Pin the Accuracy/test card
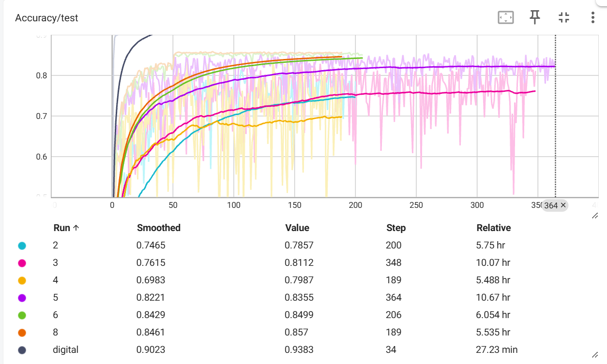This screenshot has height=364, width=607. (535, 18)
